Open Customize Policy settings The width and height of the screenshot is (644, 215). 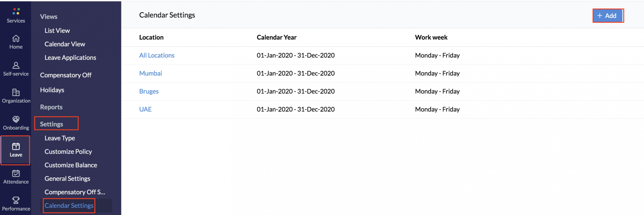coord(68,151)
